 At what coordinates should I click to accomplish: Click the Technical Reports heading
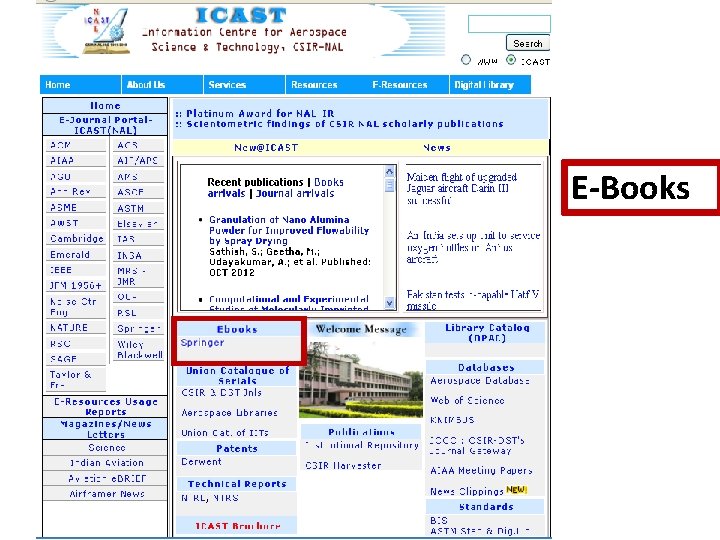tap(237, 484)
